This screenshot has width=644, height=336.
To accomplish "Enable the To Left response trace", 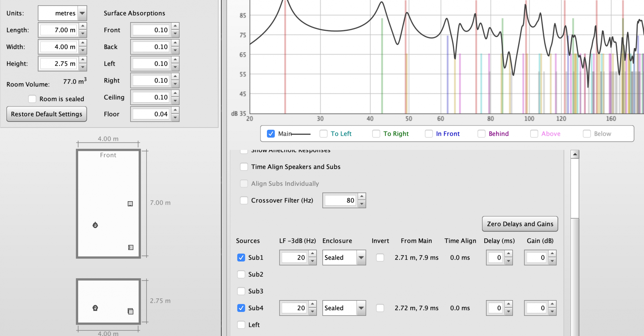I will coord(323,134).
